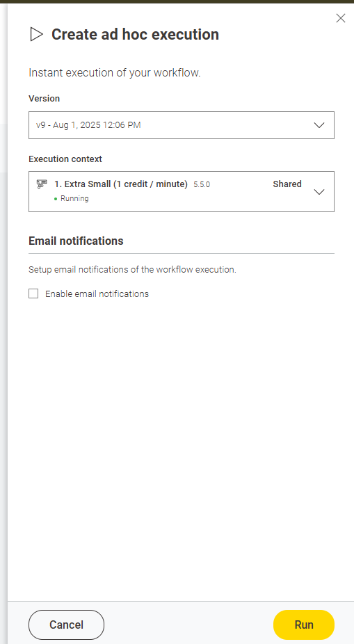Run the workflow execution
The image size is (354, 644).
click(x=304, y=625)
